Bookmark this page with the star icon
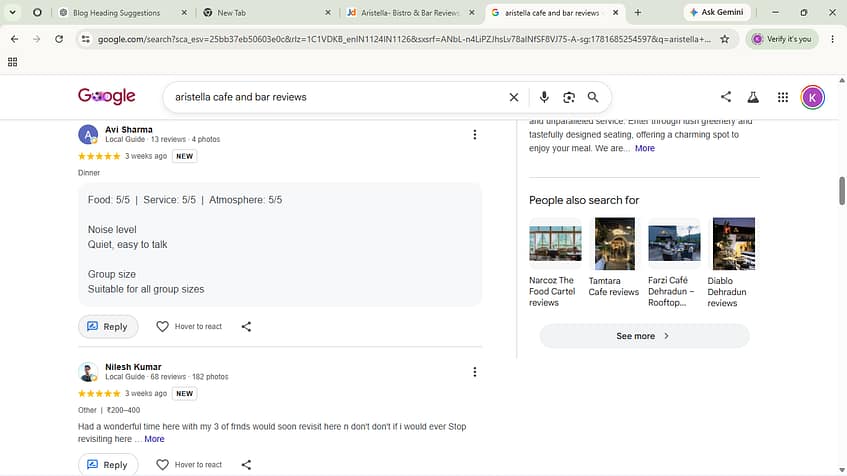 click(x=724, y=39)
